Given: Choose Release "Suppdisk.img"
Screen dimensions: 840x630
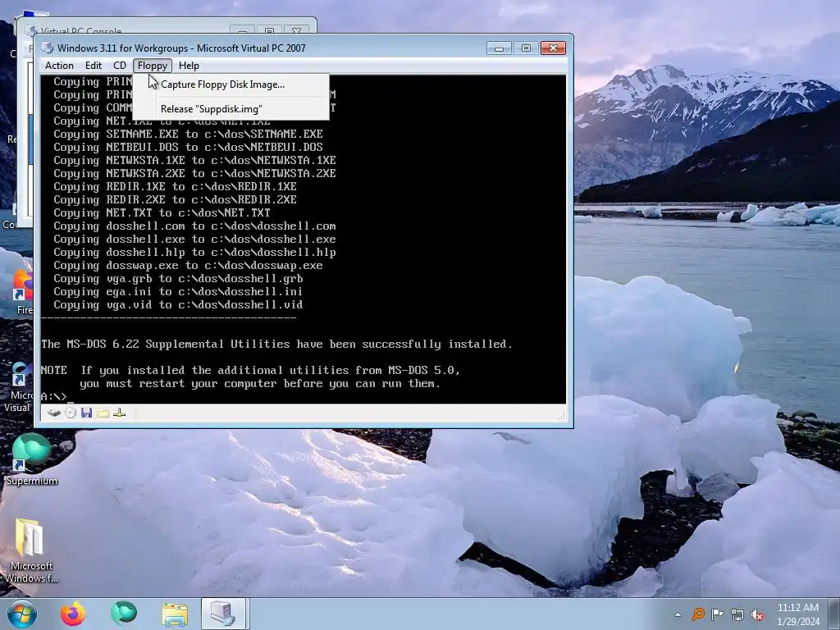Looking at the screenshot, I should click(x=231, y=109).
